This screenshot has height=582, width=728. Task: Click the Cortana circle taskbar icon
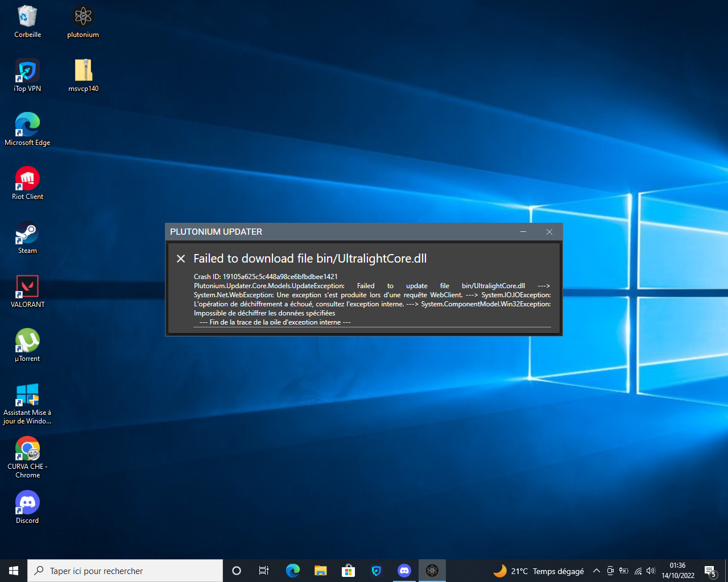237,571
